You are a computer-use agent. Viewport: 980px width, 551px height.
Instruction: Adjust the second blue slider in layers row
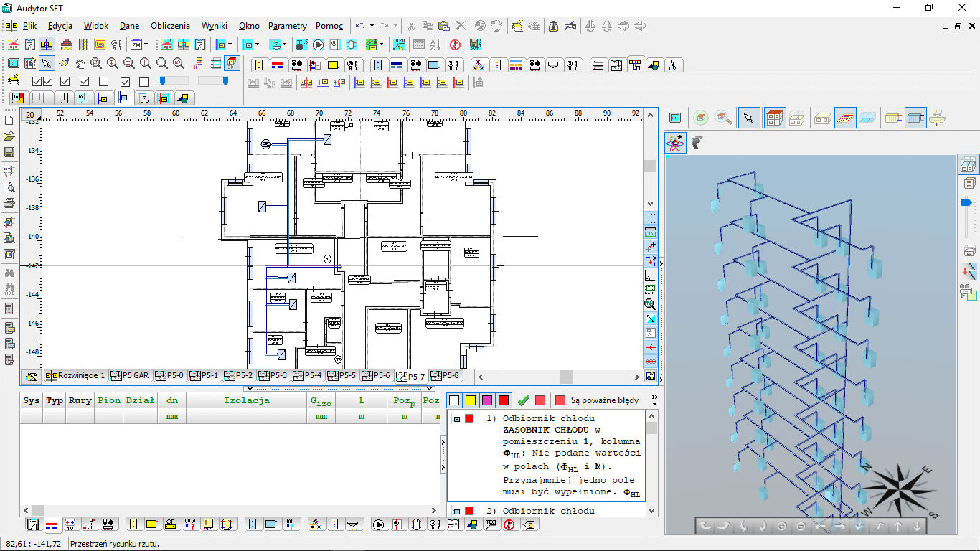[x=226, y=81]
